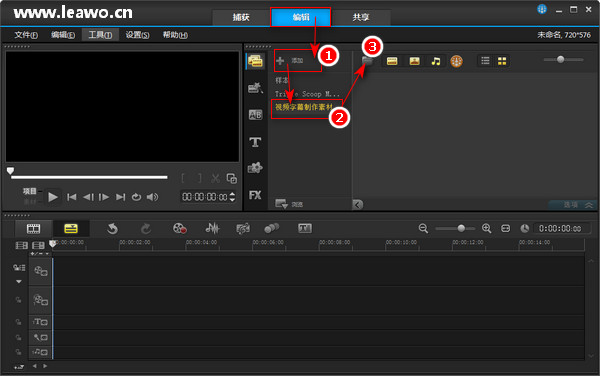The height and width of the screenshot is (376, 600).
Task: Click the redo arrow
Action: tap(146, 229)
